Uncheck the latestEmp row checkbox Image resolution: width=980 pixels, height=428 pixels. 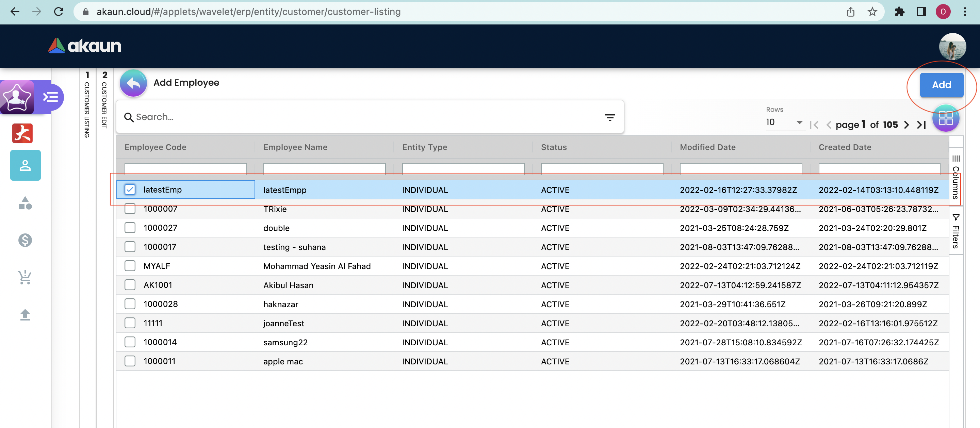tap(130, 190)
